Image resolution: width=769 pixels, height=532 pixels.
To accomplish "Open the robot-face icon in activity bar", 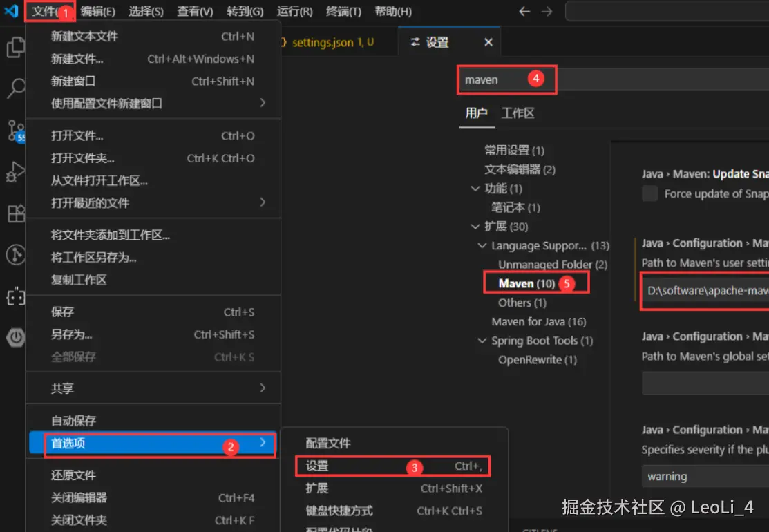I will click(15, 296).
